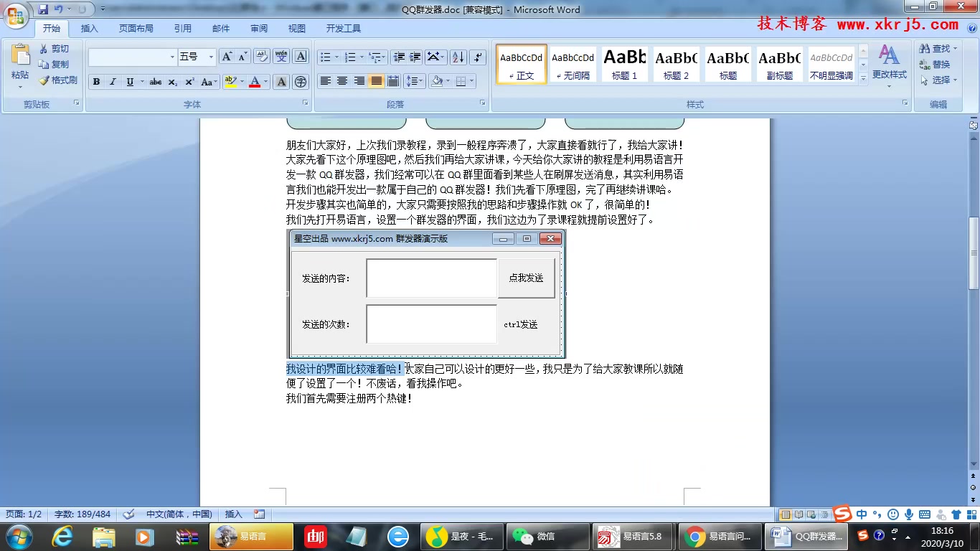Switch to the 开发工具 tab
Image resolution: width=980 pixels, height=551 pixels.
coord(344,29)
